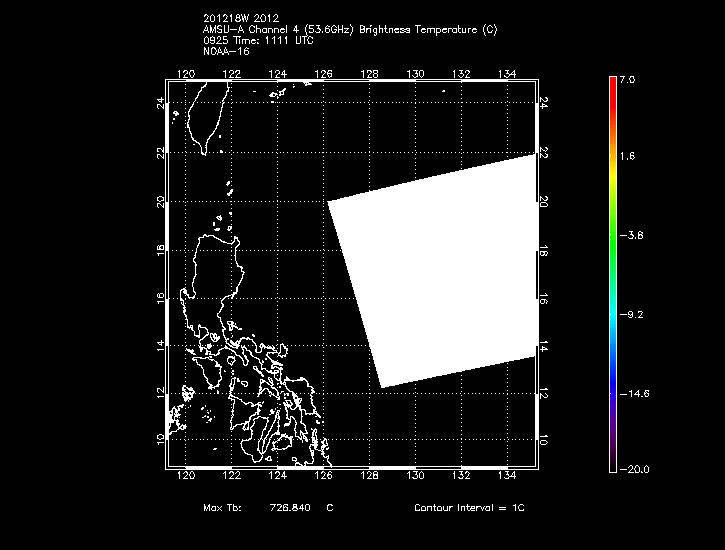Click the 24 latitude label on left axis

point(161,103)
